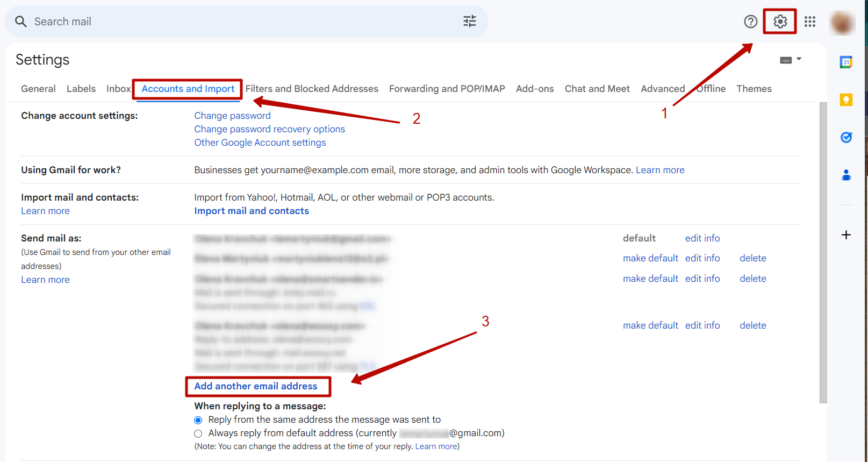Image resolution: width=868 pixels, height=462 pixels.
Task: Click 'Add another email address' link
Action: (x=256, y=386)
